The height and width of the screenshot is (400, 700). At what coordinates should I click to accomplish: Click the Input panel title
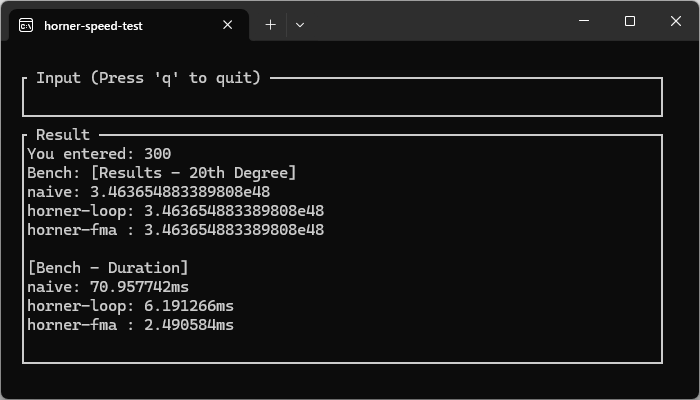pyautogui.click(x=148, y=78)
